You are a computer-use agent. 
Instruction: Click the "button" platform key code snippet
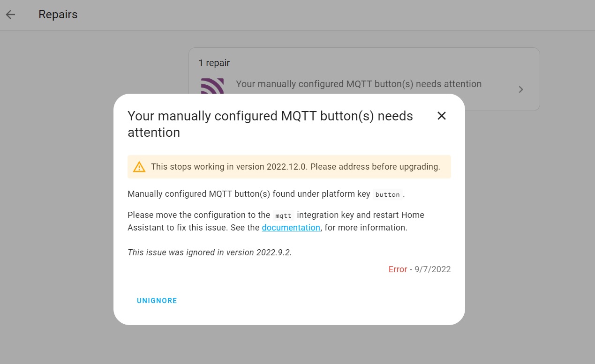click(387, 194)
